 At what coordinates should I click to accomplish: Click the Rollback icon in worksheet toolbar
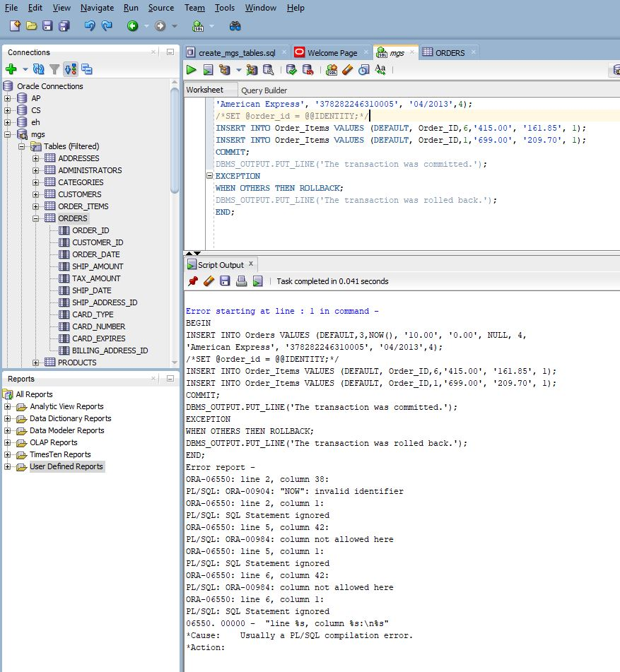308,69
